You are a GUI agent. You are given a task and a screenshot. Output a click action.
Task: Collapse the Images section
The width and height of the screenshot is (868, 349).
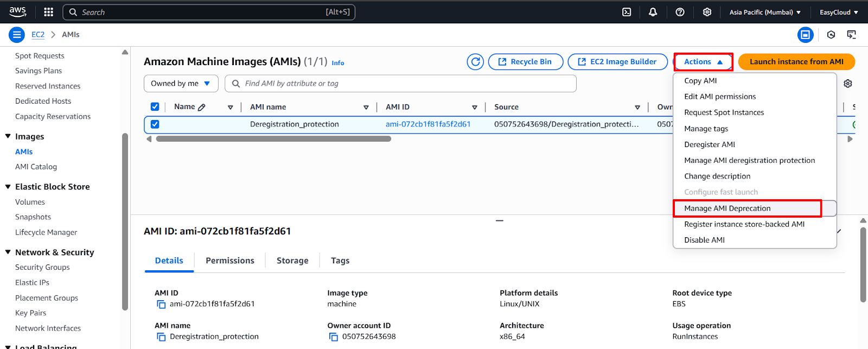[x=8, y=136]
